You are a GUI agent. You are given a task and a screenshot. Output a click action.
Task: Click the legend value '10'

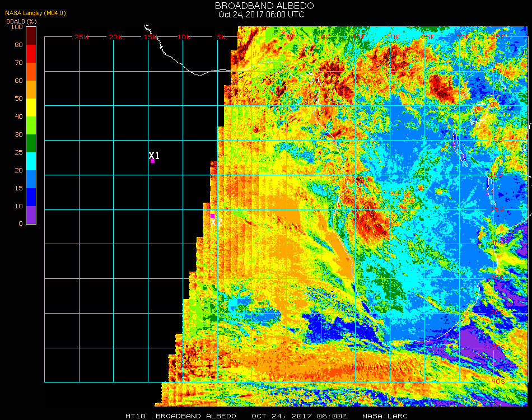click(18, 206)
